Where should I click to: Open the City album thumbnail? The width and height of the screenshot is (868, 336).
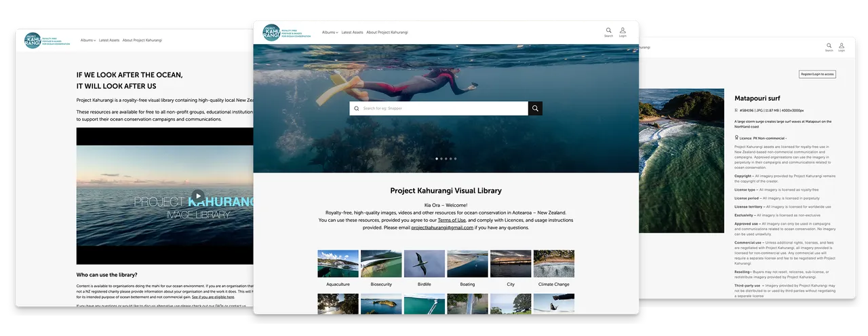(511, 264)
